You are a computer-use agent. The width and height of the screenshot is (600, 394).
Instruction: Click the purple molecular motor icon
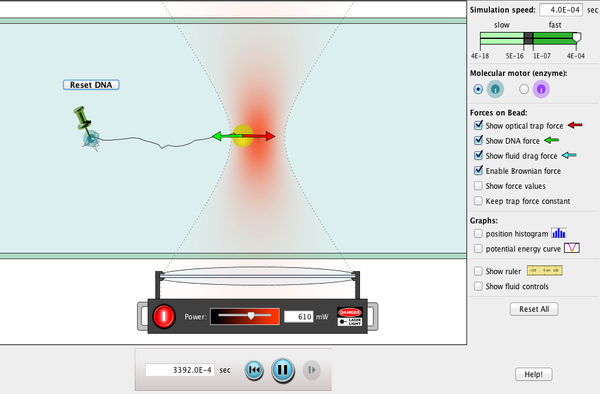click(541, 89)
